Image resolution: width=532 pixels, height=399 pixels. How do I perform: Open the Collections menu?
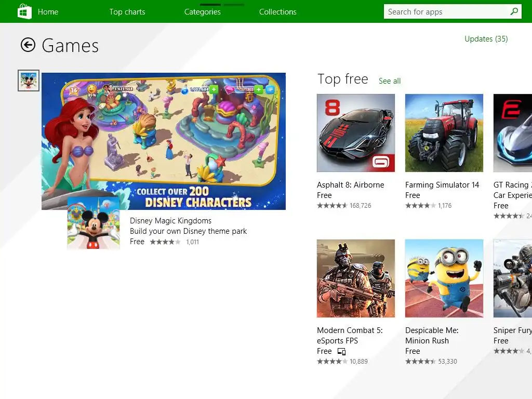click(278, 12)
